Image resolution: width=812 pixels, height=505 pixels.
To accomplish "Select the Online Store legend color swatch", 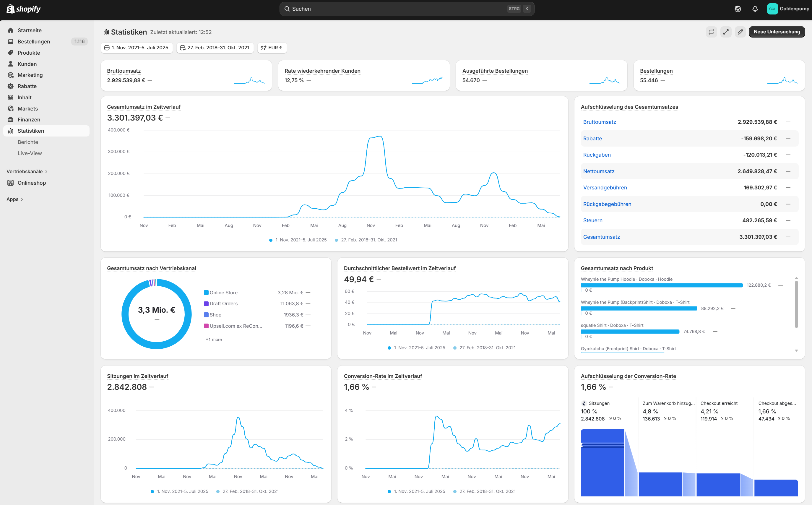I will 206,292.
